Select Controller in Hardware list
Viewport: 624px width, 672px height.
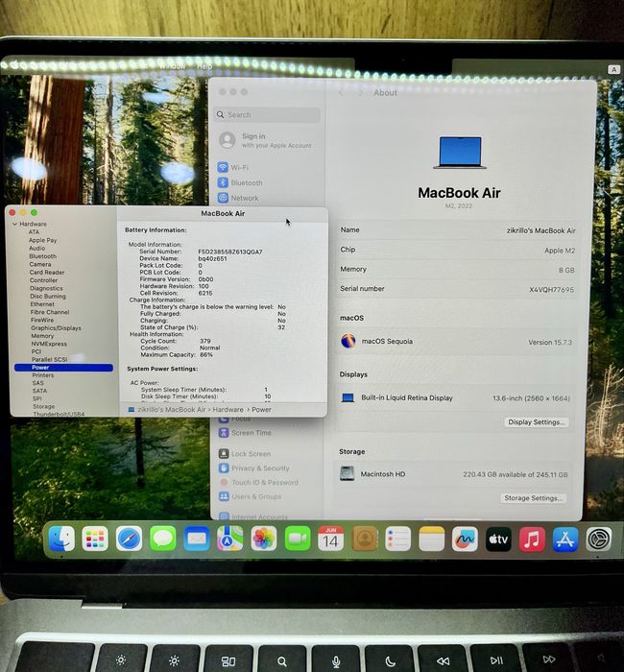point(43,280)
